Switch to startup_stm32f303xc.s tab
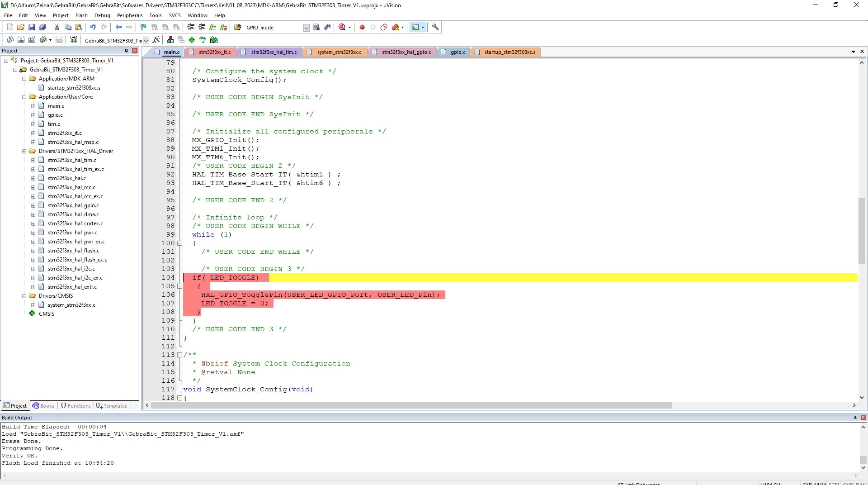 click(505, 52)
